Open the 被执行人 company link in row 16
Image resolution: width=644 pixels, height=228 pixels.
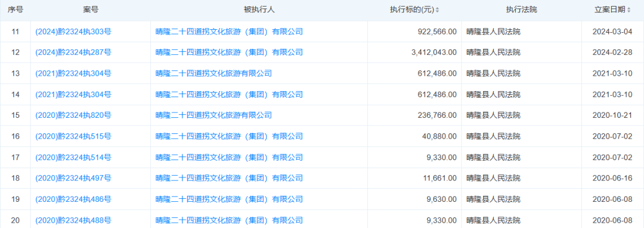229,136
